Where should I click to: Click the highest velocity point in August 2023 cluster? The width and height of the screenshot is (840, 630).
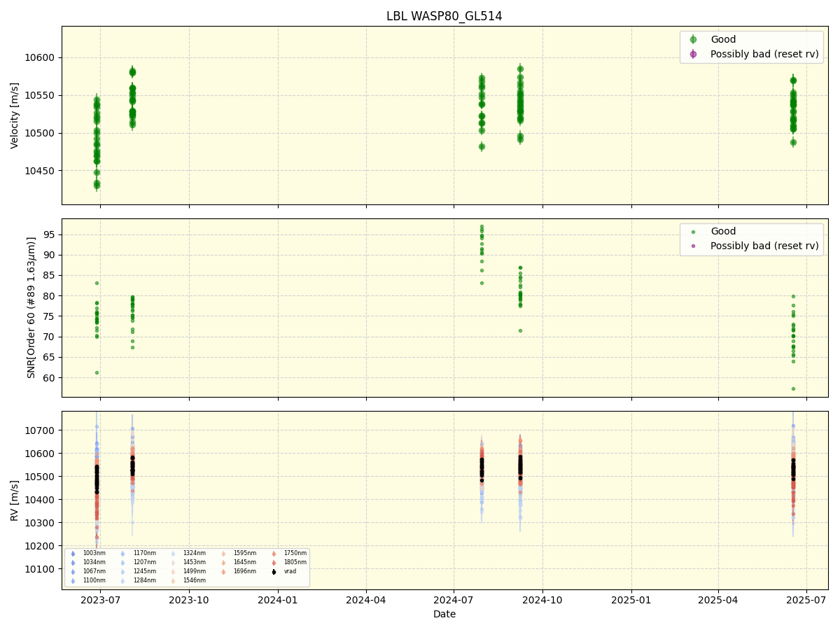click(132, 72)
